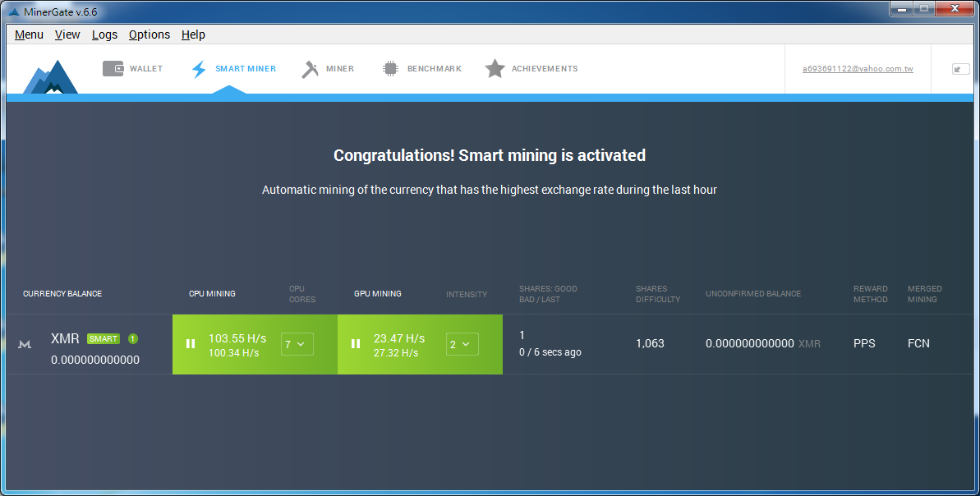
Task: Click the Shares Difficulty column header
Action: 658,294
